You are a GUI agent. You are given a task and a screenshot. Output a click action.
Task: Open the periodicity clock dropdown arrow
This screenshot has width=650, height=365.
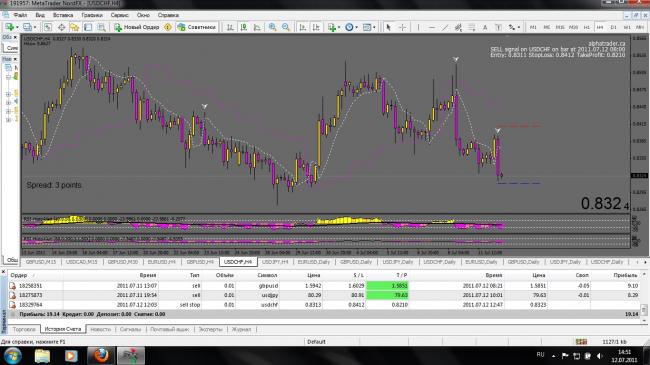pyautogui.click(x=356, y=27)
